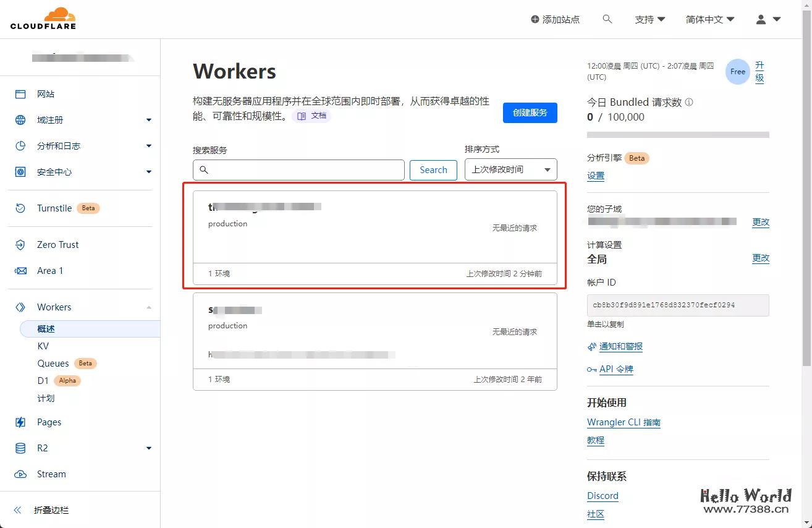Collapse the sidebar with 折叠边栏

53,510
